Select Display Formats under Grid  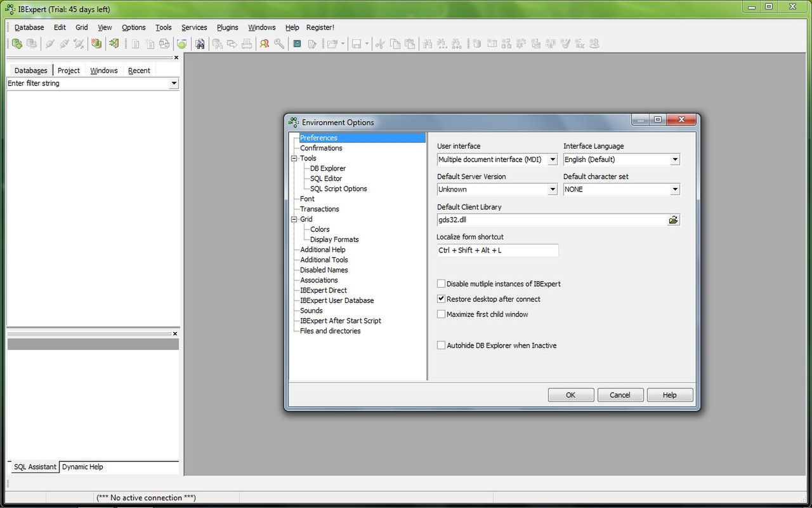point(334,239)
